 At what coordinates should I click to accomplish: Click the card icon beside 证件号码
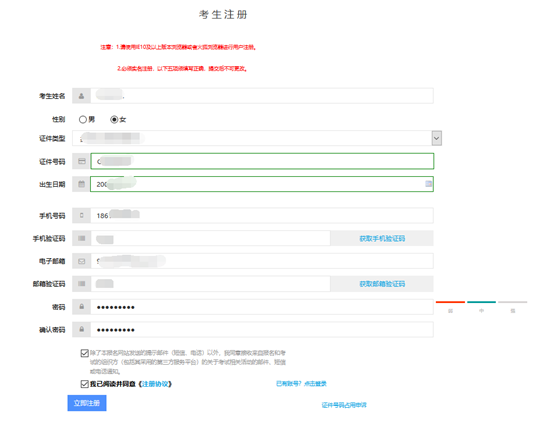[x=82, y=161]
